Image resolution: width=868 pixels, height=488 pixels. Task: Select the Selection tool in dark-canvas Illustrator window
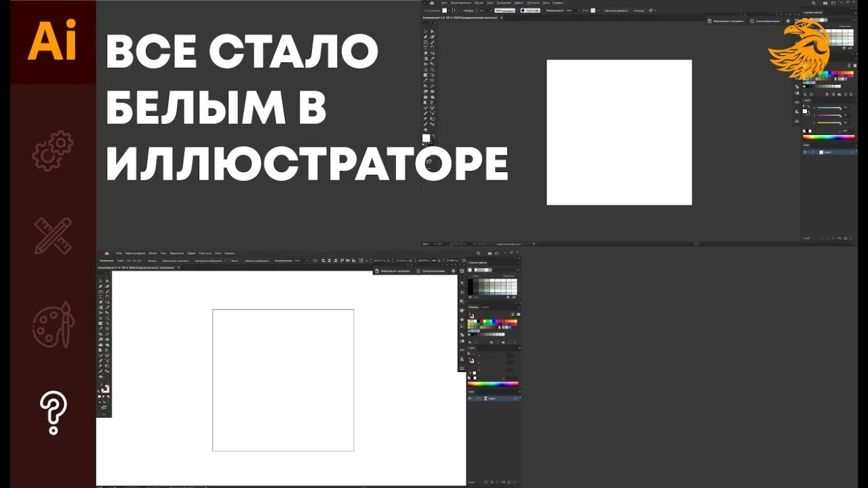pos(426,31)
